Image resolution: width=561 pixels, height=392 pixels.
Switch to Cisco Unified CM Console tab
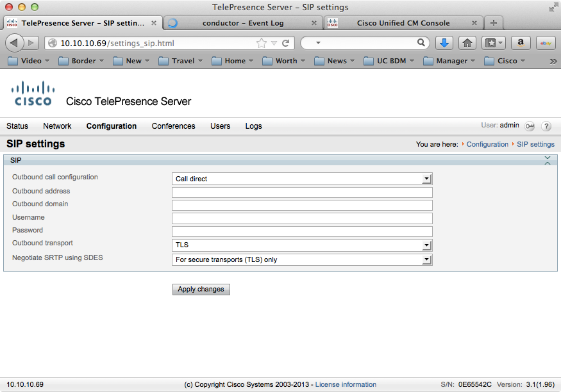click(x=403, y=23)
